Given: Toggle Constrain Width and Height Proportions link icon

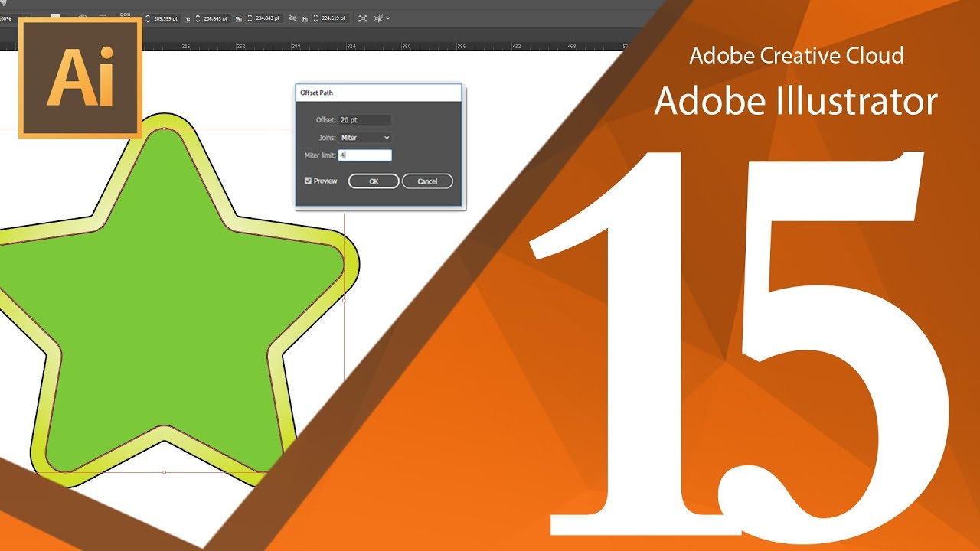Looking at the screenshot, I should point(293,18).
